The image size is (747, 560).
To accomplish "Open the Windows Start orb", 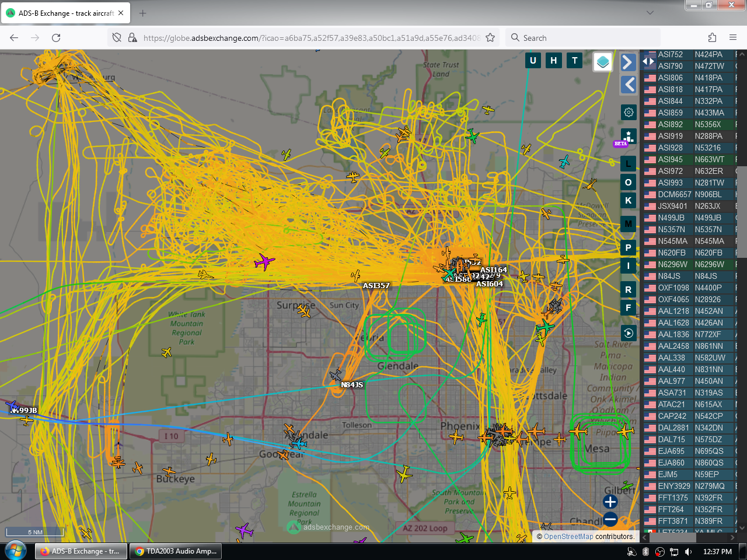I will pos(15,551).
